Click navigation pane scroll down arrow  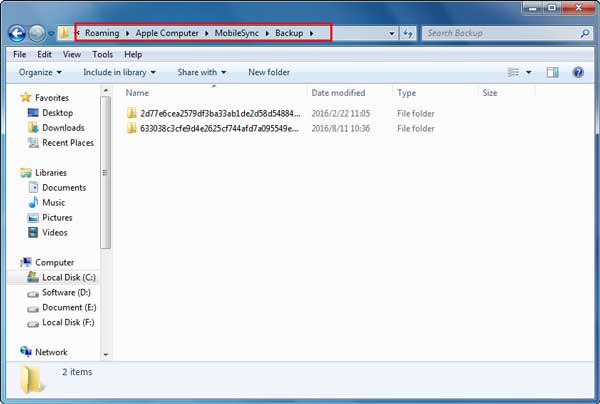(106, 355)
